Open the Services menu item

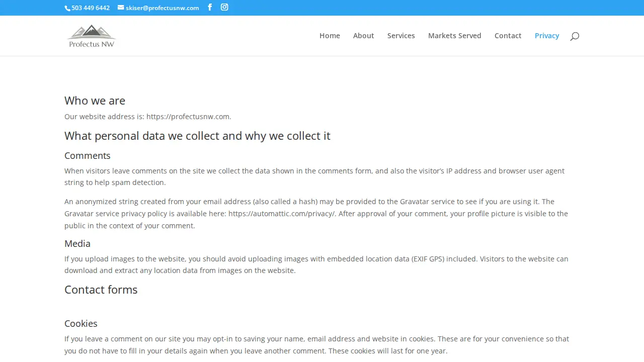(x=401, y=36)
